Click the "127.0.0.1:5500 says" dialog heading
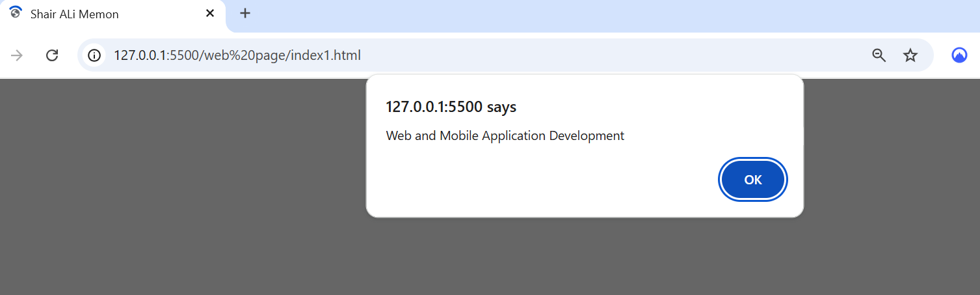This screenshot has width=980, height=295. 451,107
